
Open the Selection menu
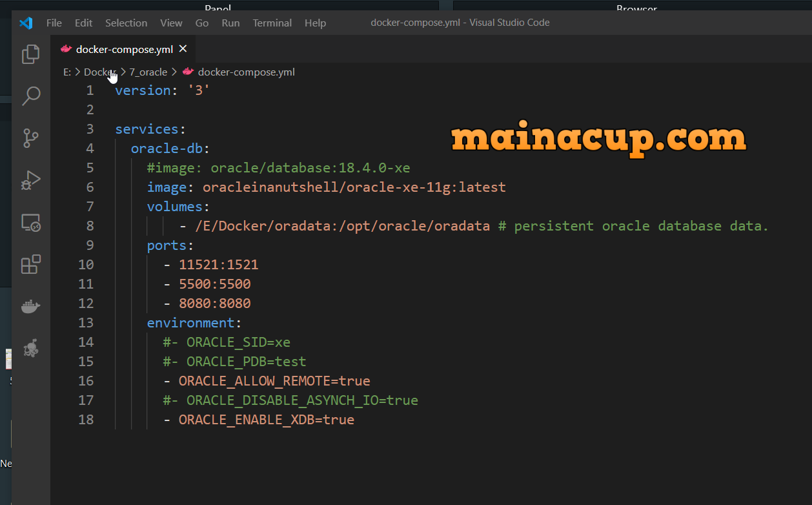(x=127, y=23)
